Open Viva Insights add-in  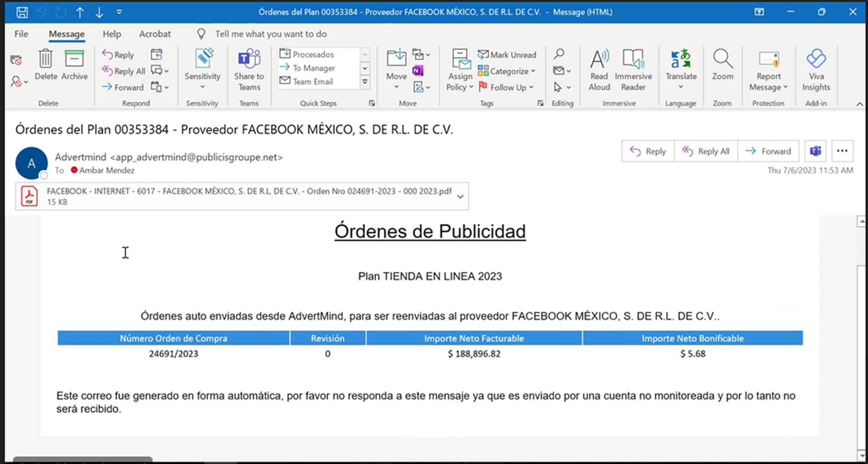[x=816, y=70]
